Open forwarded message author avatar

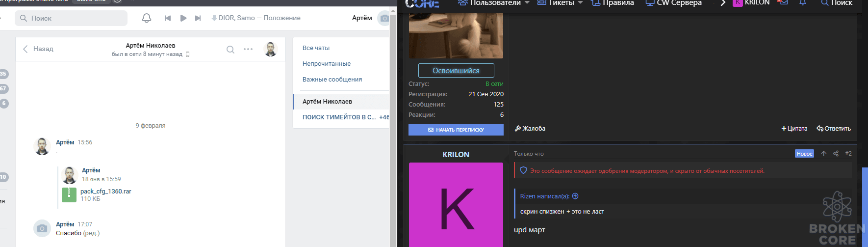(x=70, y=175)
